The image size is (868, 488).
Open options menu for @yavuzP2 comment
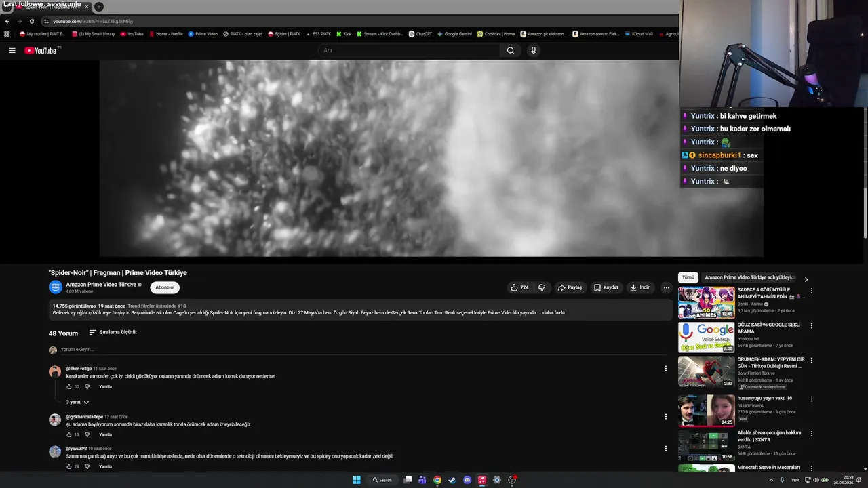click(665, 448)
